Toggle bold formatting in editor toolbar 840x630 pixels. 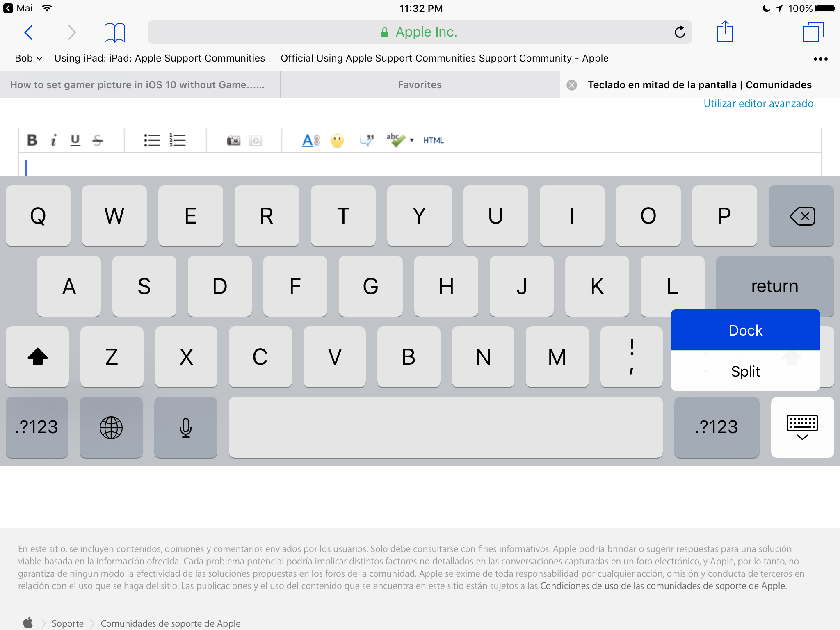click(x=32, y=140)
